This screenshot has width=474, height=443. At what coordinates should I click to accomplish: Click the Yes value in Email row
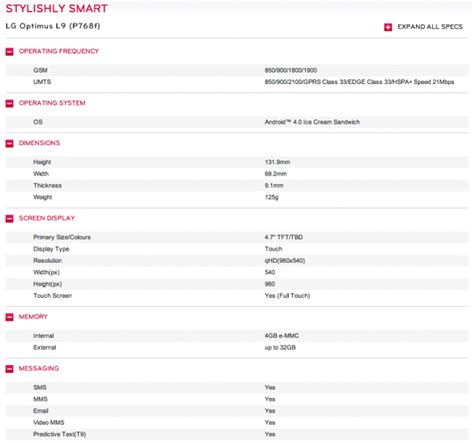tap(270, 411)
